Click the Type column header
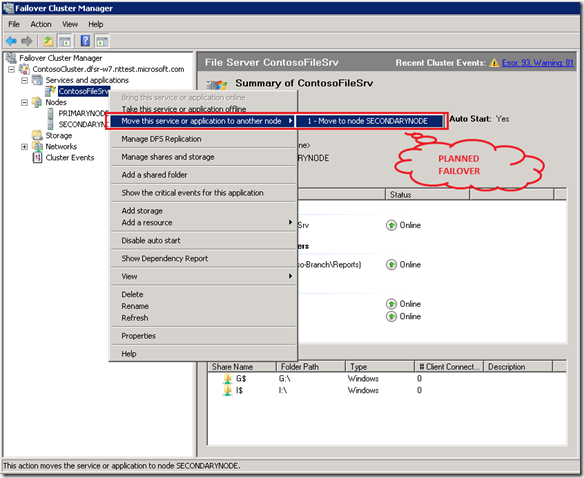584x478 pixels. 380,367
